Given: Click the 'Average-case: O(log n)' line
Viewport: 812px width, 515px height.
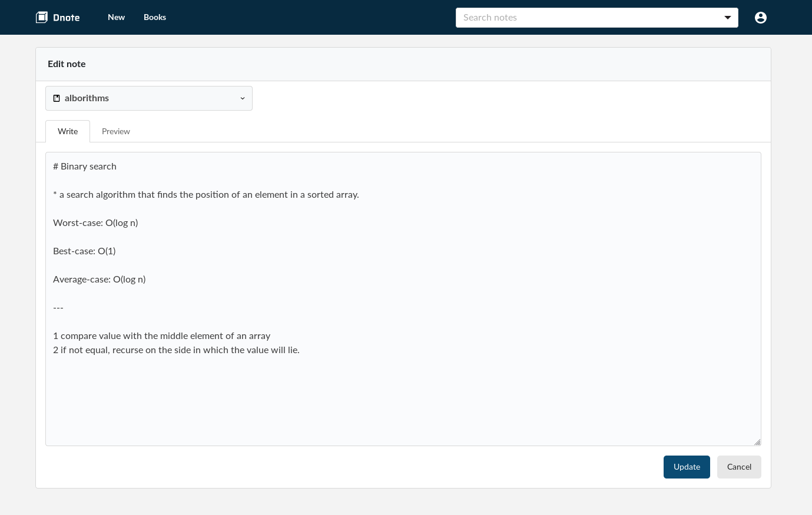Looking at the screenshot, I should point(100,280).
